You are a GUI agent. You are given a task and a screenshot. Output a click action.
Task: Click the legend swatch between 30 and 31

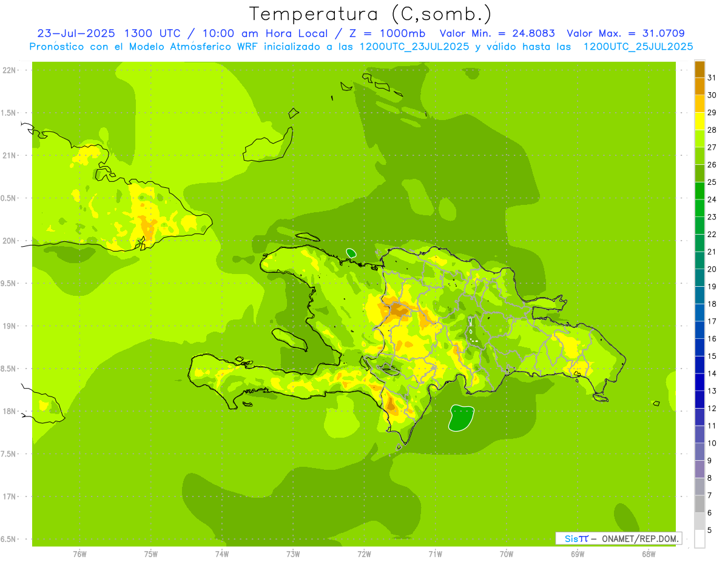[x=699, y=86]
